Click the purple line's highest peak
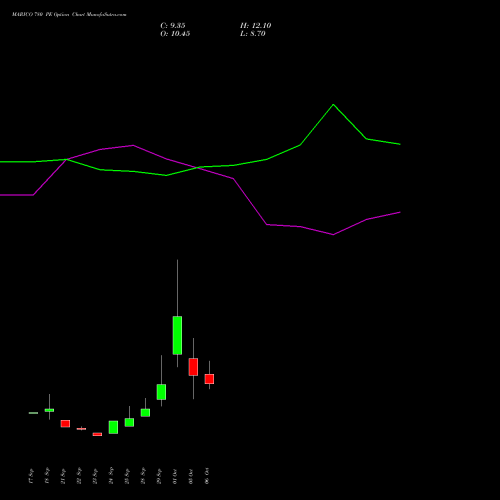The image size is (500, 500). [133, 145]
